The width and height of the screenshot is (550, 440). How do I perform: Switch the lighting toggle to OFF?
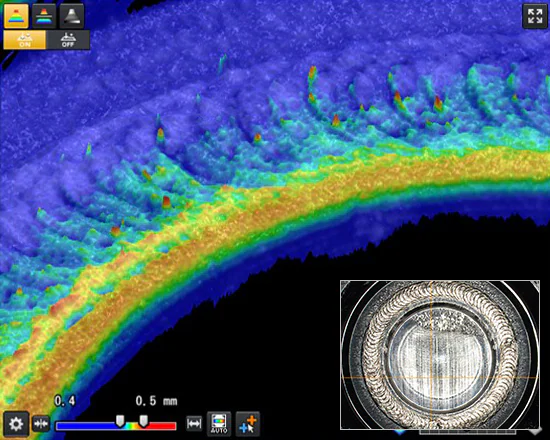(x=68, y=40)
